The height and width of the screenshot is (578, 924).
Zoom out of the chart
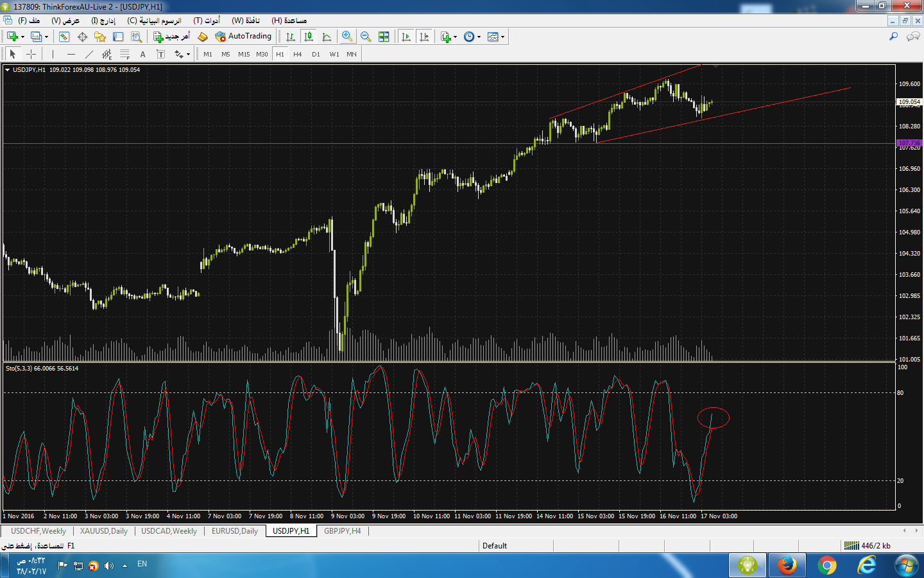(x=366, y=37)
